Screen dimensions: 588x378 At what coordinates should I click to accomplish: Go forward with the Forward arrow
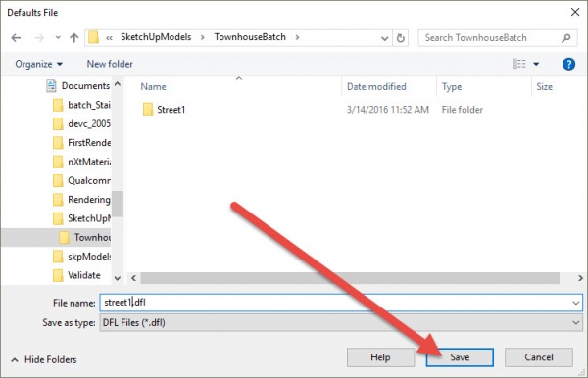(39, 38)
